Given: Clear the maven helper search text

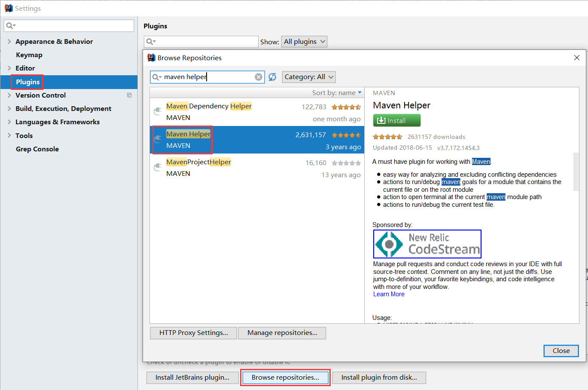Looking at the screenshot, I should pos(259,77).
